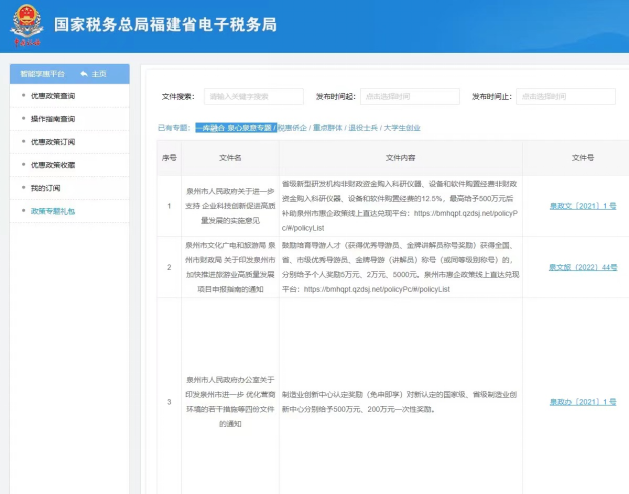Open document link 泉文旅〔2022〕44号
This screenshot has width=629, height=494.
pos(583,267)
